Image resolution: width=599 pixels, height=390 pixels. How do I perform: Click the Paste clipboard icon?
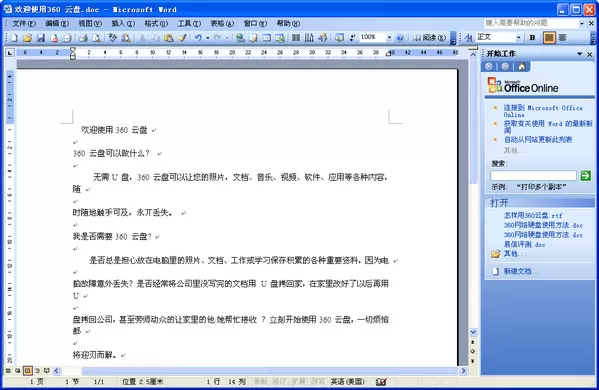point(168,38)
